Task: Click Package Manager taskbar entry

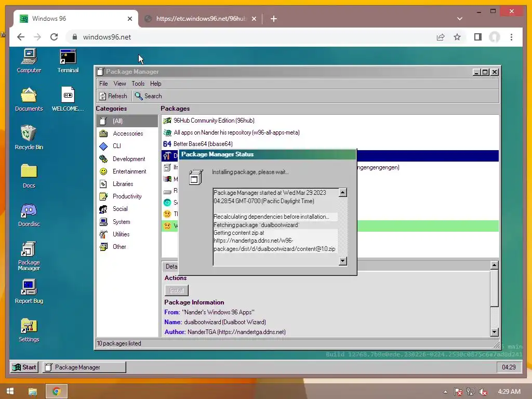Action: [84, 367]
